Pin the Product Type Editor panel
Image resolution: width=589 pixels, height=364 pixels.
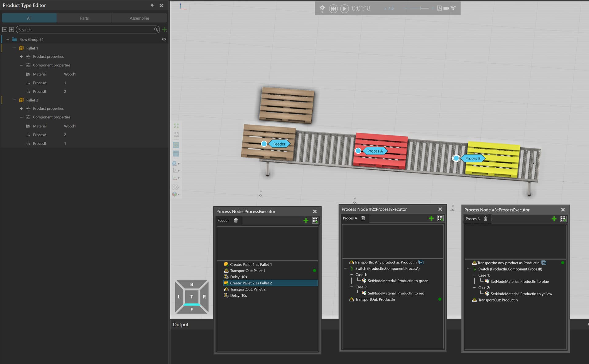click(152, 6)
